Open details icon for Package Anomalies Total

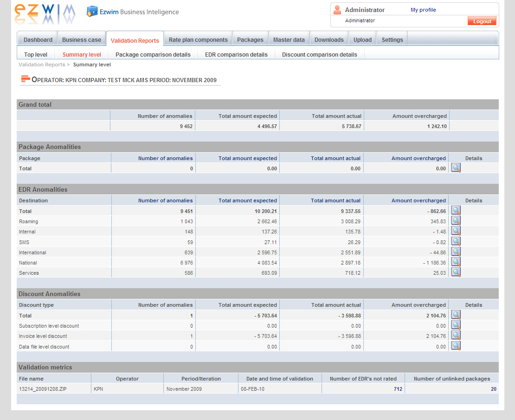point(456,168)
